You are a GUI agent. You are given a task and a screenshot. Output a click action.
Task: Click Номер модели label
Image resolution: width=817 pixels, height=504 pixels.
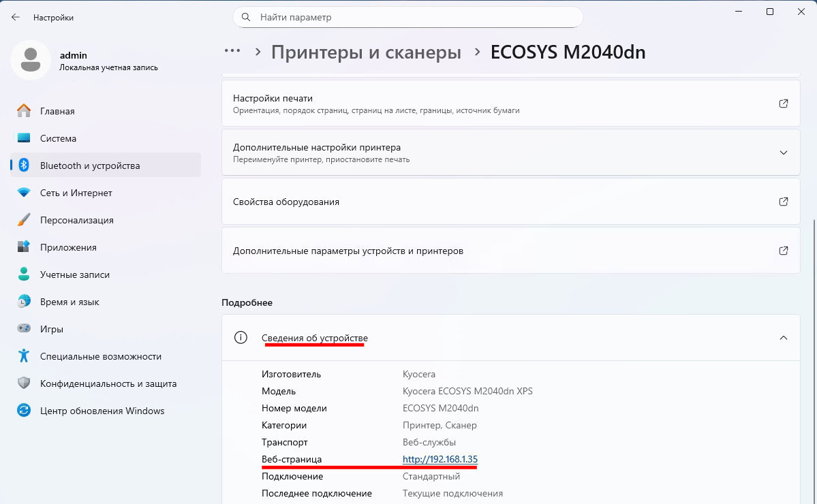294,408
